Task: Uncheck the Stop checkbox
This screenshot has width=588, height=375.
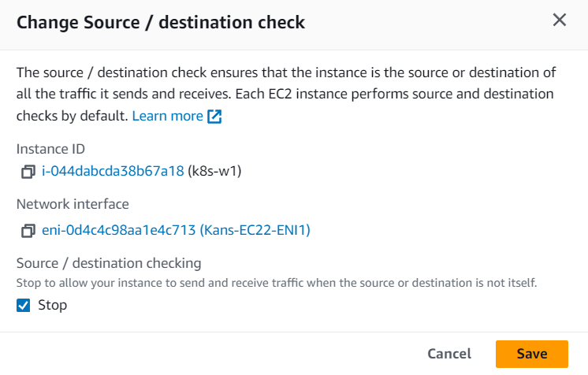Action: click(24, 305)
